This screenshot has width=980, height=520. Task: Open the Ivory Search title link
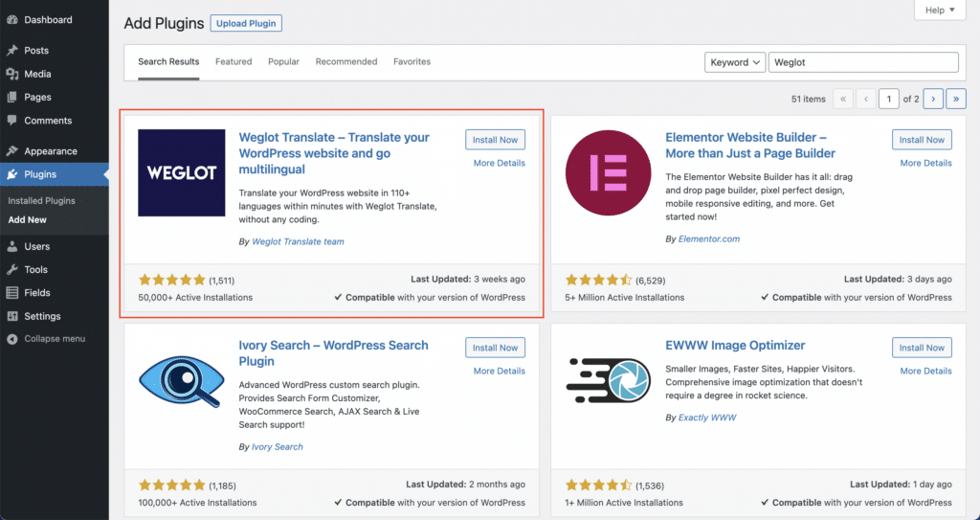point(333,353)
